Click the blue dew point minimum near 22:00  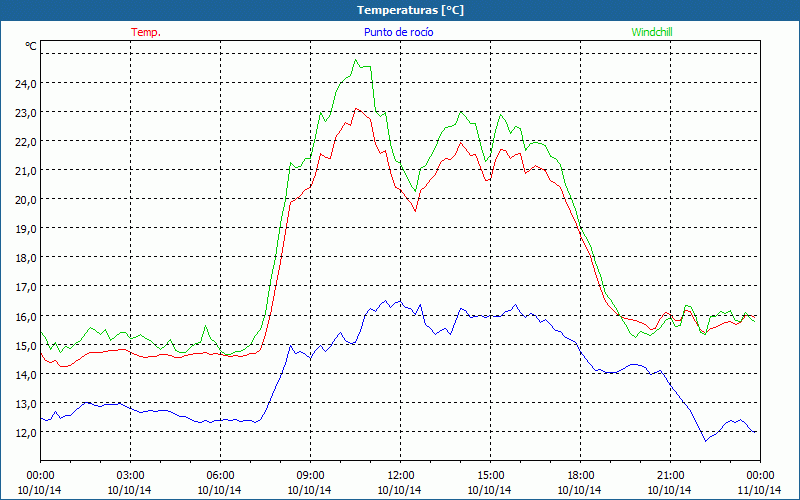click(706, 441)
